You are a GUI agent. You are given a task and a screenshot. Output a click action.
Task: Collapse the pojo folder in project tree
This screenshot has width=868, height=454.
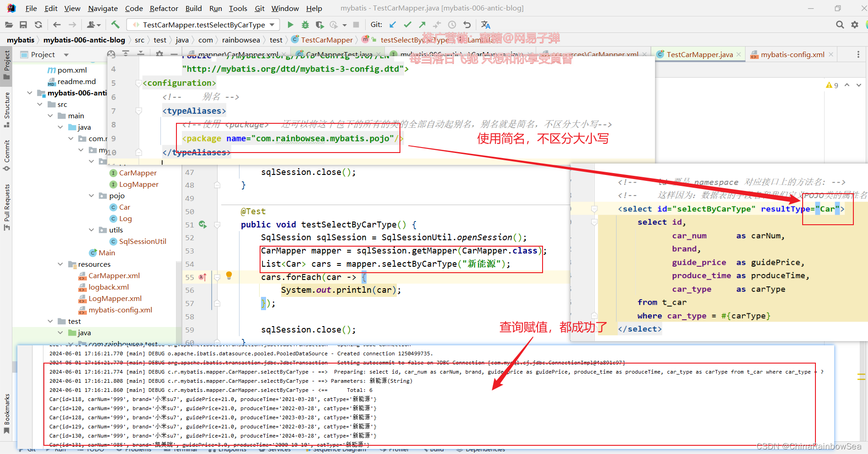[91, 195]
